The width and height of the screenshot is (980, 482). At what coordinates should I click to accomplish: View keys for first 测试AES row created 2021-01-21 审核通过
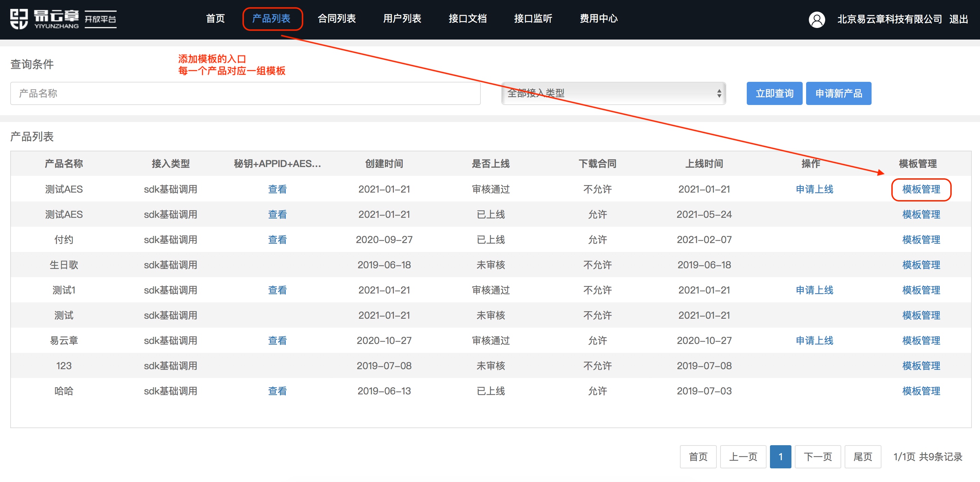pyautogui.click(x=277, y=189)
